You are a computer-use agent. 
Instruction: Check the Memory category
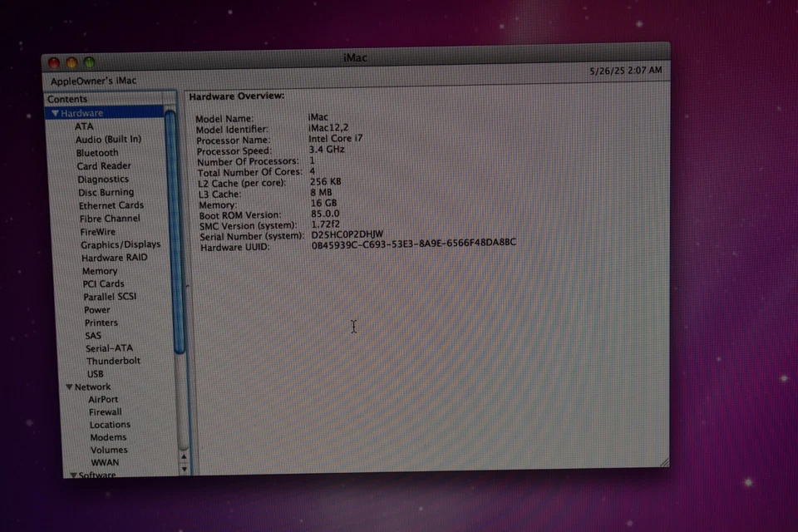[100, 270]
